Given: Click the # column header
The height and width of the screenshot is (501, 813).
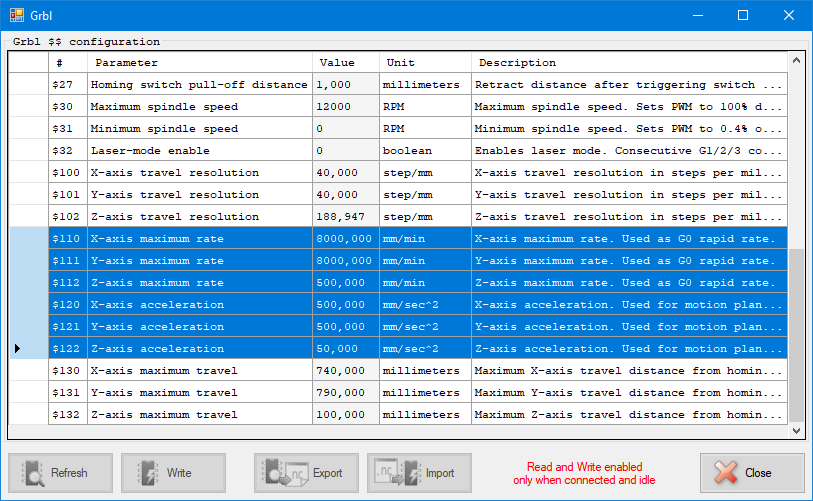Looking at the screenshot, I should point(68,63).
